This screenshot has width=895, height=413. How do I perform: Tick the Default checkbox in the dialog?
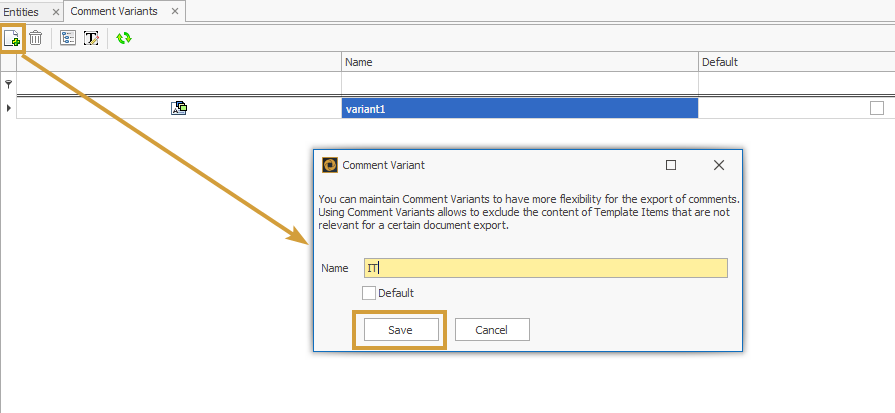coord(369,293)
